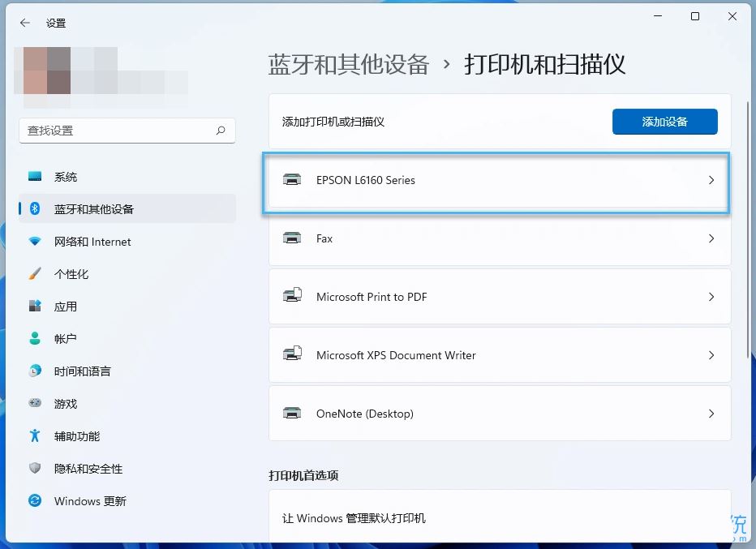
Task: Select the 帐户 settings icon
Action: (34, 338)
